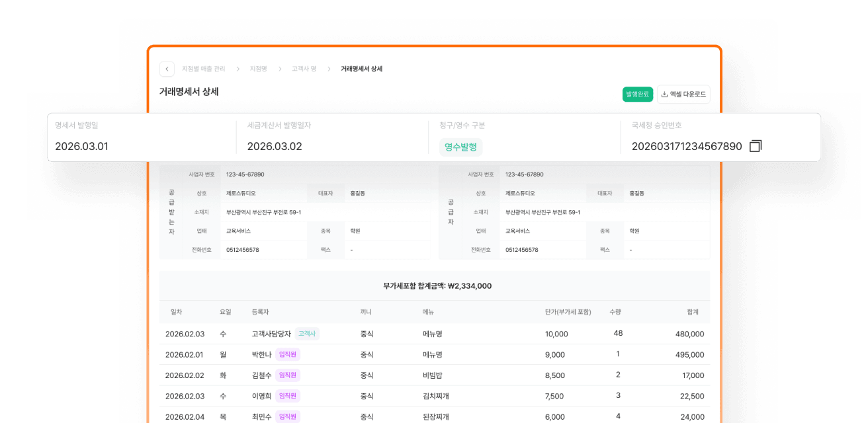Viewport: 868px width, 423px height.
Task: Click the 일자 column header
Action: click(x=177, y=312)
